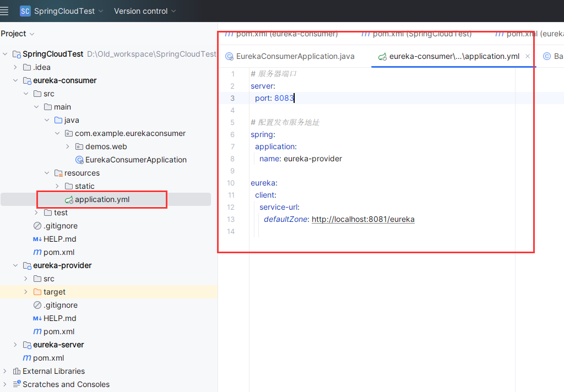Expand the eureka-server module
The height and width of the screenshot is (392, 564).
15,345
